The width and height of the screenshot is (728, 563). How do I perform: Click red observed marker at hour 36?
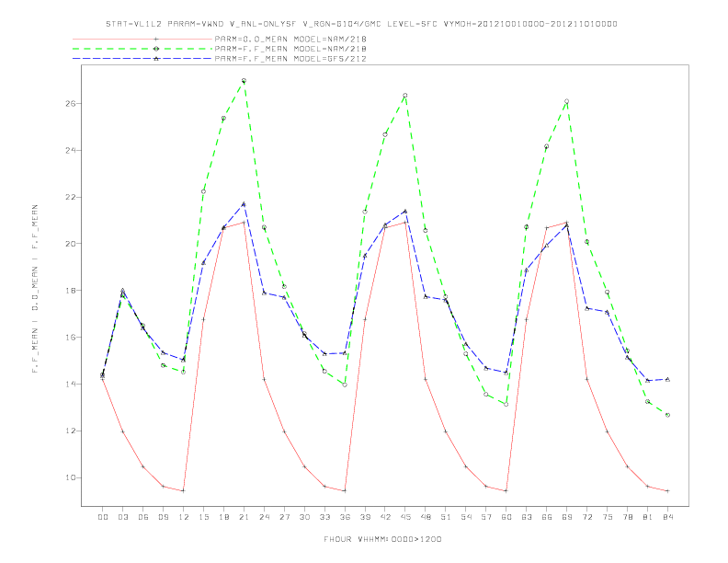pos(345,491)
